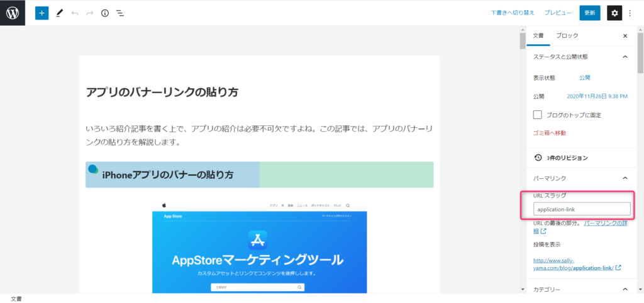The height and width of the screenshot is (303, 644).
Task: Click the blue circle icon in the heading
Action: pos(93,169)
